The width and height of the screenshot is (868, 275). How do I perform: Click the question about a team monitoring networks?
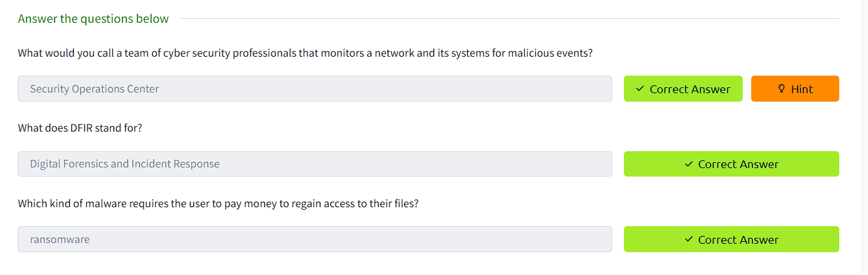(x=305, y=53)
